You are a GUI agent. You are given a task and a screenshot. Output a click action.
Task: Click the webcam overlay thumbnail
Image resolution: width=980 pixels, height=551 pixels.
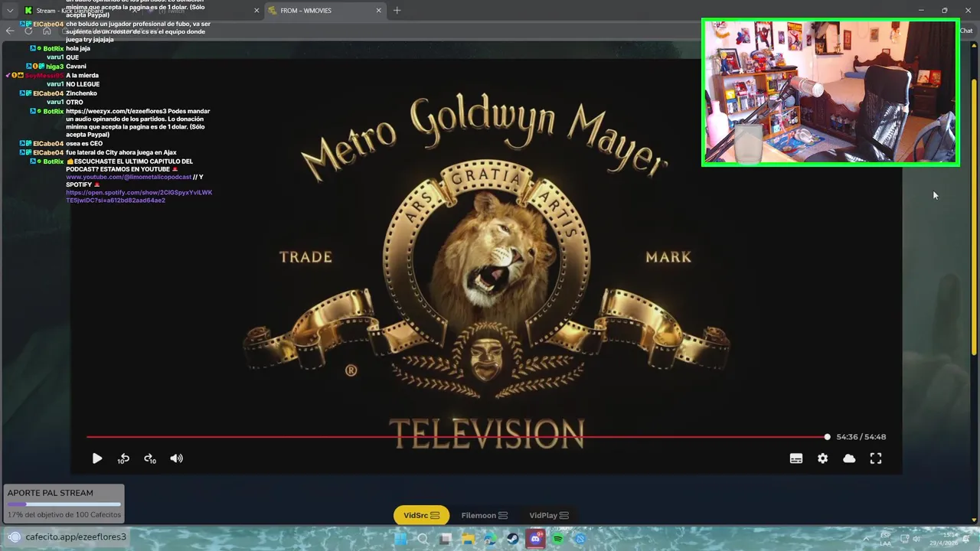coord(831,93)
